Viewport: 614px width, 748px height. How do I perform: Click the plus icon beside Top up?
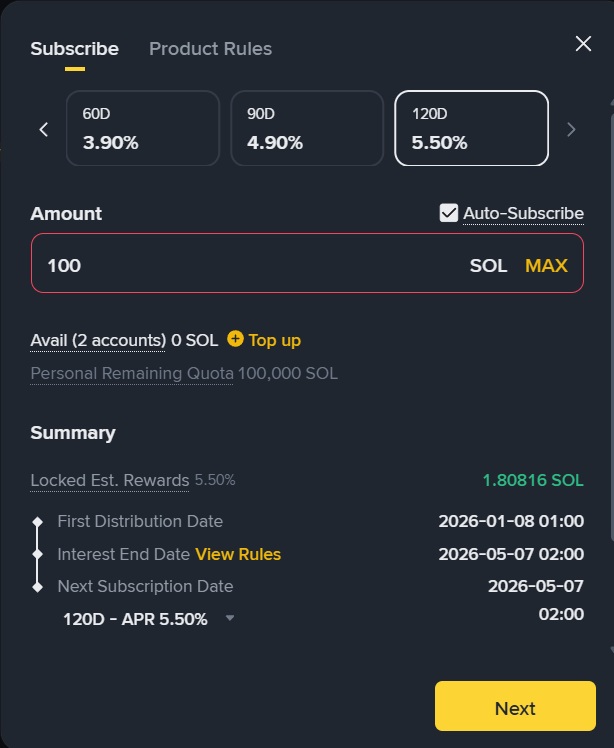click(236, 339)
